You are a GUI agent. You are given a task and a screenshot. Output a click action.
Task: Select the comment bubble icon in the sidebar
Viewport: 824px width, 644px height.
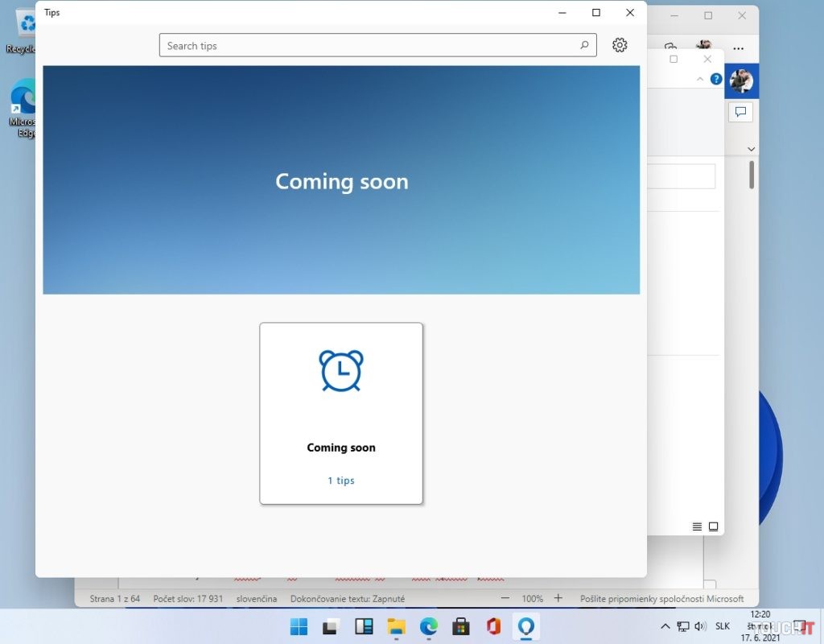click(x=740, y=112)
